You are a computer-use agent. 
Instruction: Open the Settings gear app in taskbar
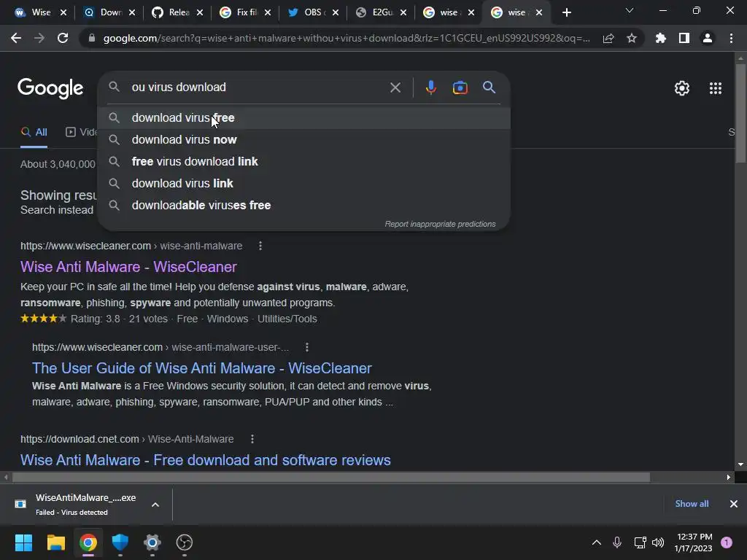[152, 542]
